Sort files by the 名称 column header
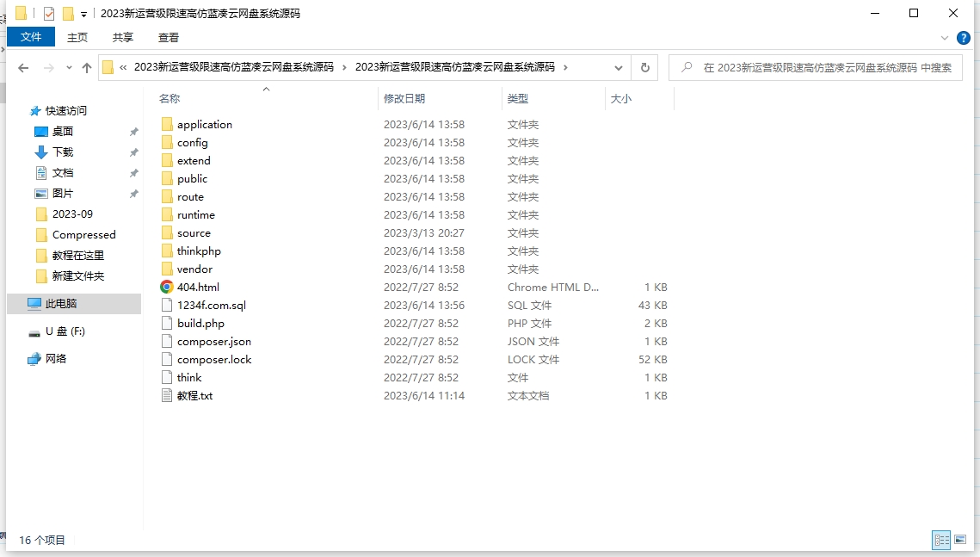The width and height of the screenshot is (980, 557). 169,99
